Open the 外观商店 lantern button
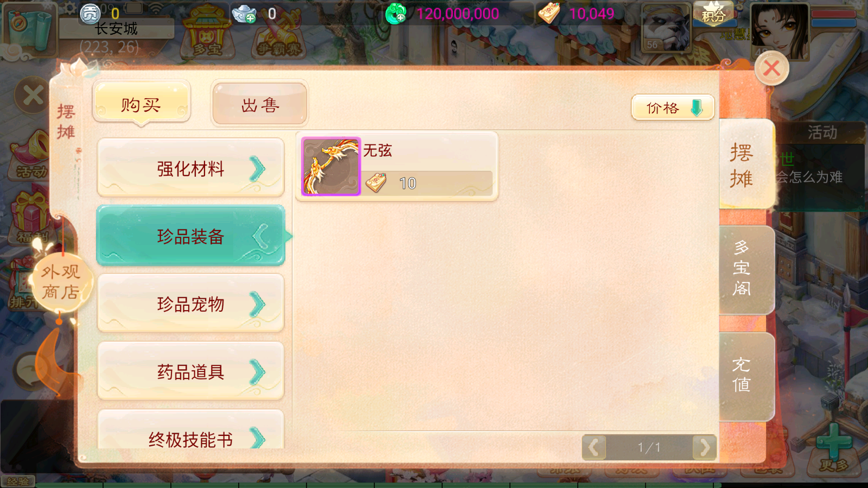The image size is (868, 488). [61, 282]
